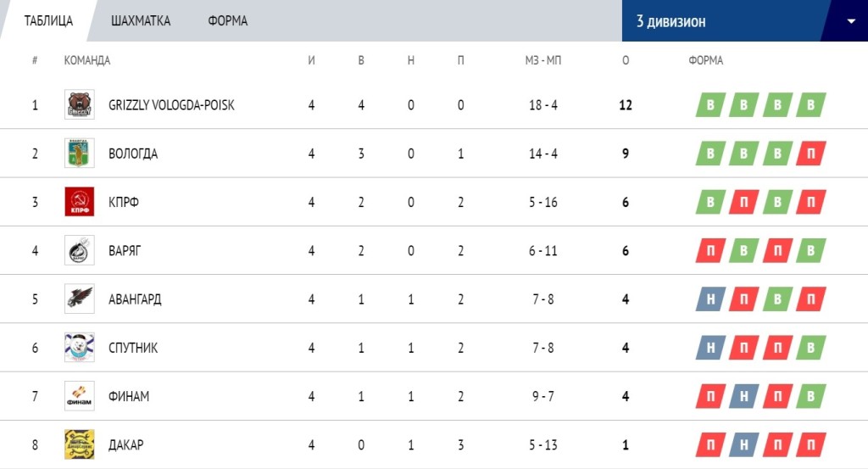Screen dimensions: 868x469
Task: Click the dropdown arrow beside 3 дивизион
Action: click(x=851, y=21)
